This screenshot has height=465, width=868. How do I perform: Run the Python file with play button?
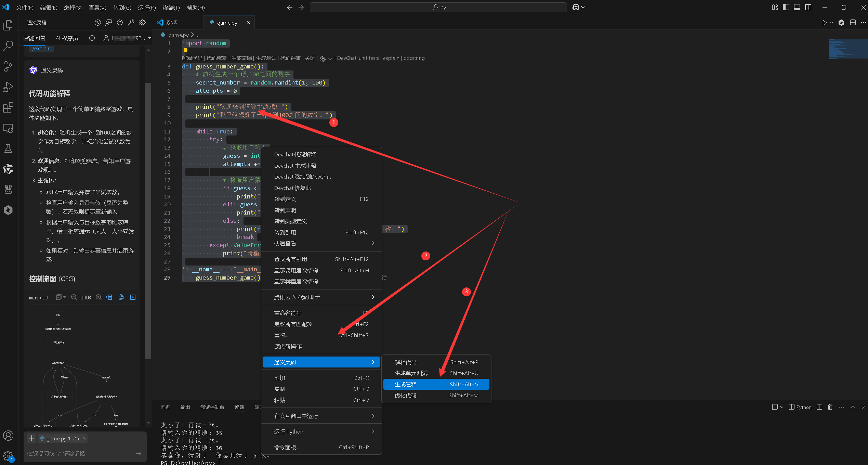click(x=825, y=23)
